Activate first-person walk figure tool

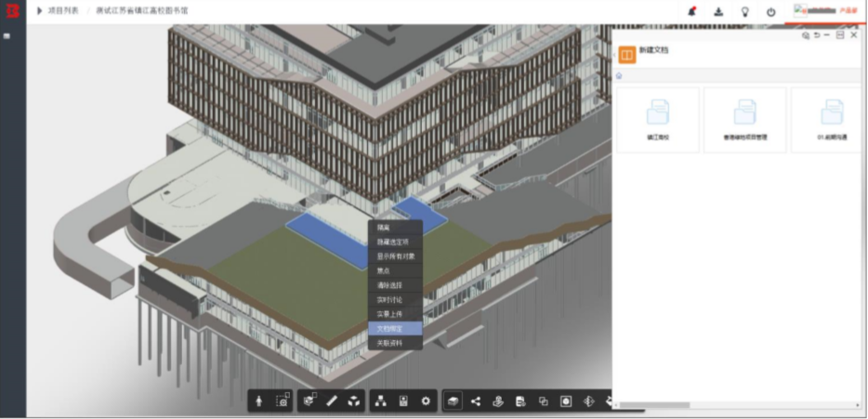tap(259, 401)
